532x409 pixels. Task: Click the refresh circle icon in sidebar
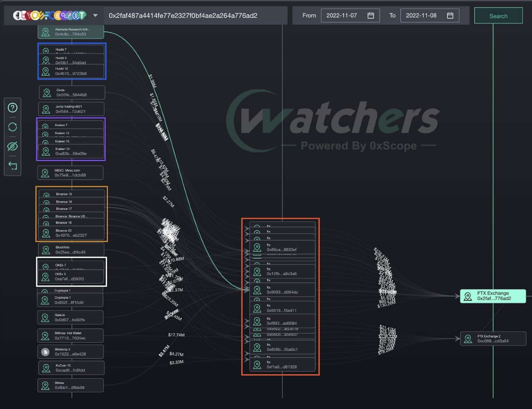12,127
